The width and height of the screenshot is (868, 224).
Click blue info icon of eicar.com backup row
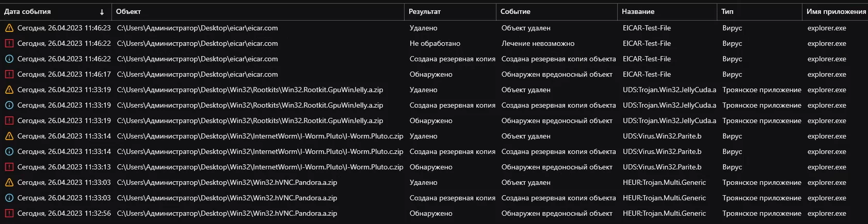[9, 59]
